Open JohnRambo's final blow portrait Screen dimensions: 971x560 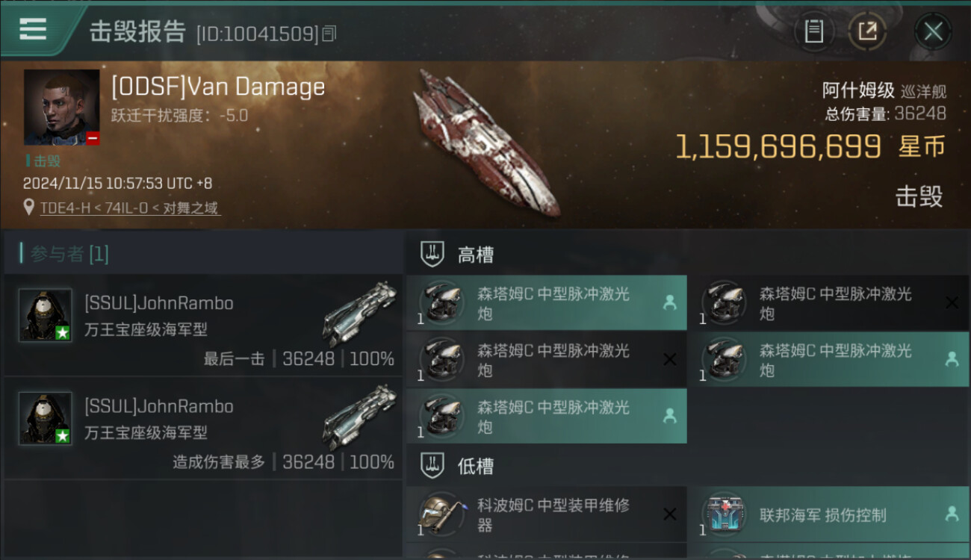(x=46, y=315)
